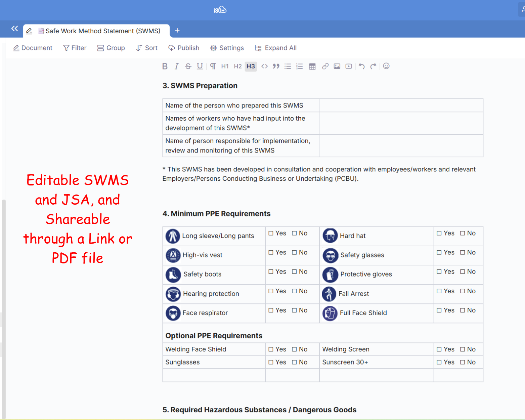Open a new tab with plus
This screenshot has width=525, height=420.
[x=177, y=31]
